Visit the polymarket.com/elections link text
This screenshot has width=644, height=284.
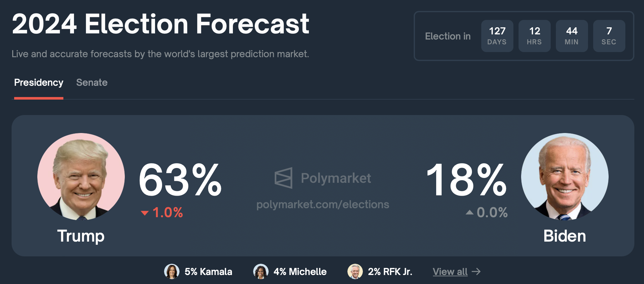(x=323, y=204)
